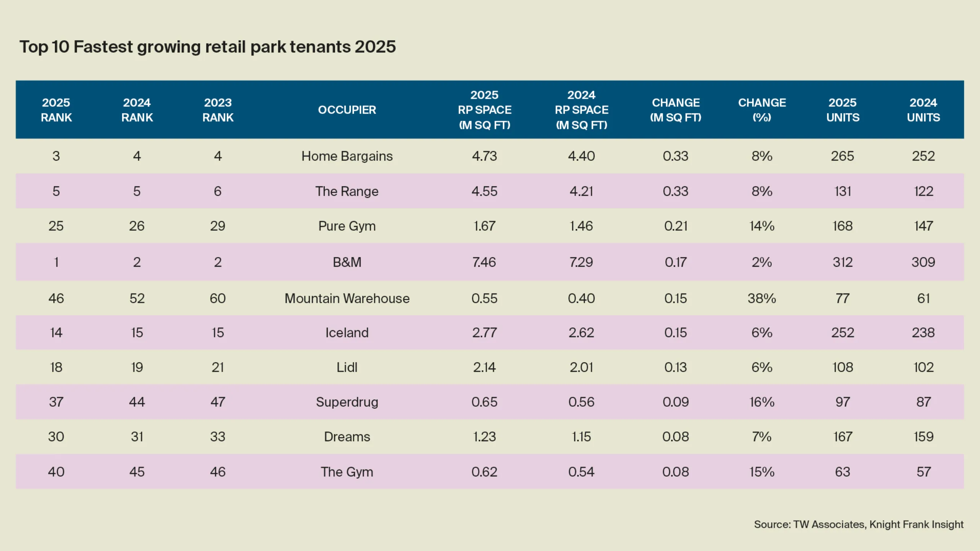Viewport: 980px width, 551px height.
Task: Click Home Bargains 2025 space value 4.73
Action: 484,156
